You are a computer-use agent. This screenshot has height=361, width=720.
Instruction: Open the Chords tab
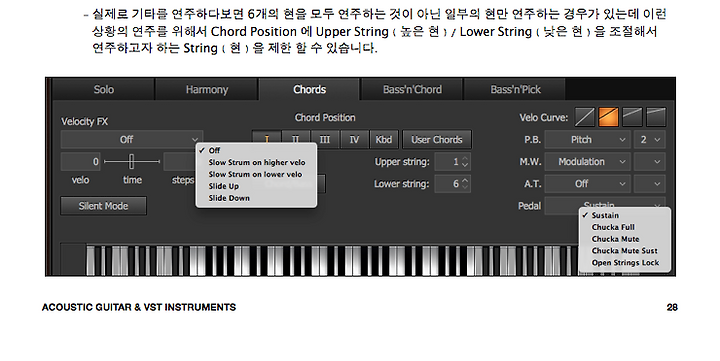(x=309, y=90)
